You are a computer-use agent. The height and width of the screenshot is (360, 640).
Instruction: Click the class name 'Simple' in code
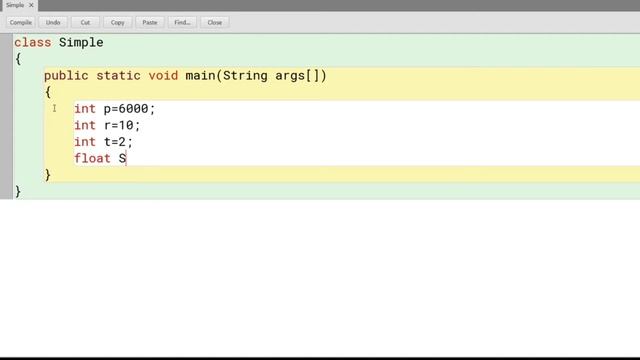pyautogui.click(x=81, y=42)
